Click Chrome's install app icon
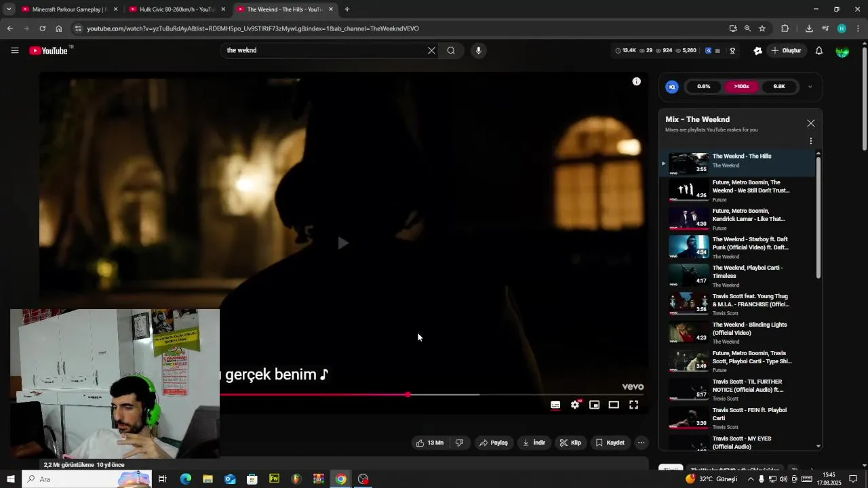 (x=733, y=28)
